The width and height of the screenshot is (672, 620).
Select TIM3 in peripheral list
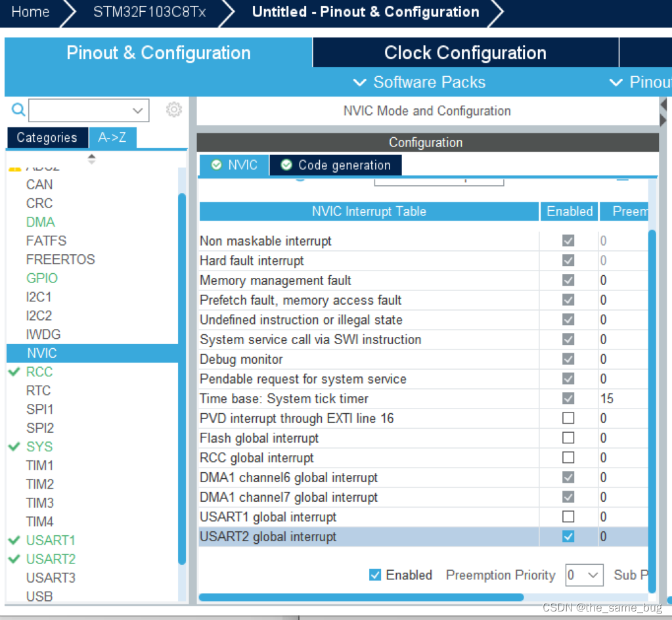point(40,502)
